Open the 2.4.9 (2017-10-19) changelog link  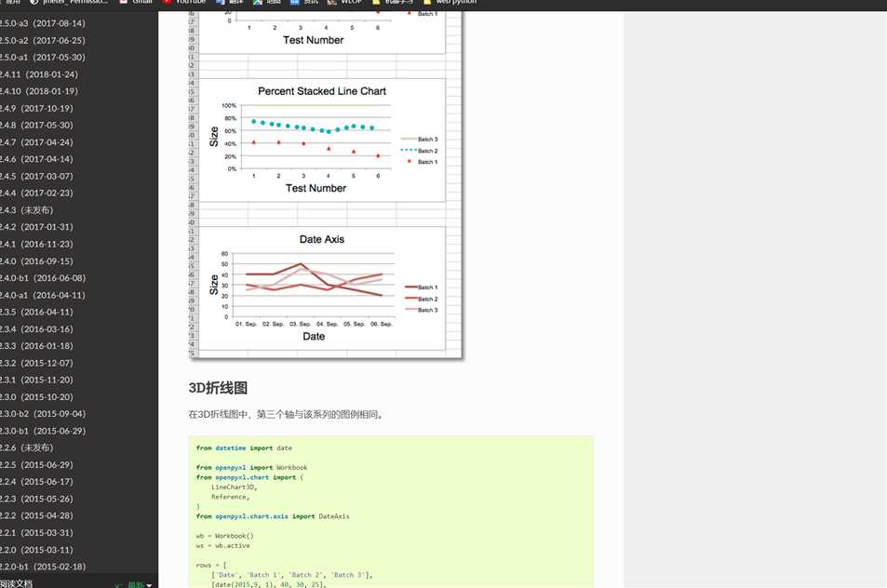[x=36, y=108]
